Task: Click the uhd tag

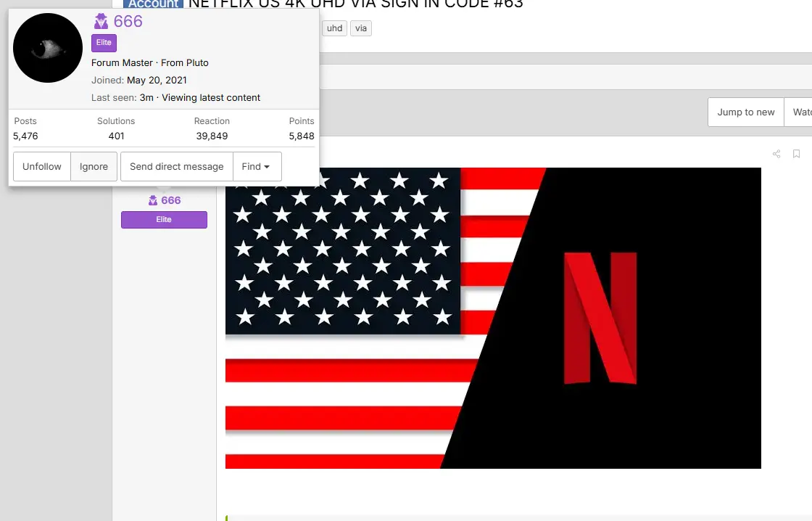Action: (334, 28)
